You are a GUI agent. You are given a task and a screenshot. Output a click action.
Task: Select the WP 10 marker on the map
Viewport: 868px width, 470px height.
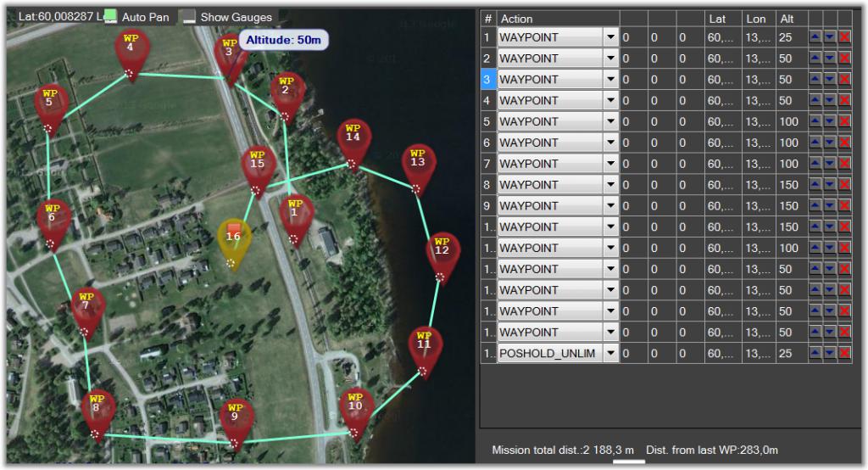tap(355, 411)
